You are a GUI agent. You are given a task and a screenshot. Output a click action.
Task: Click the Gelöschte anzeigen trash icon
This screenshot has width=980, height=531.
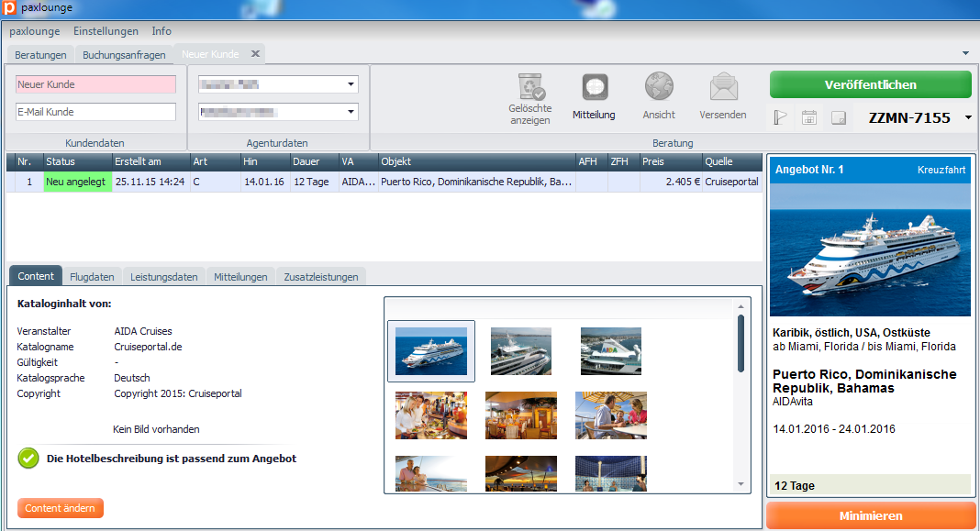531,87
